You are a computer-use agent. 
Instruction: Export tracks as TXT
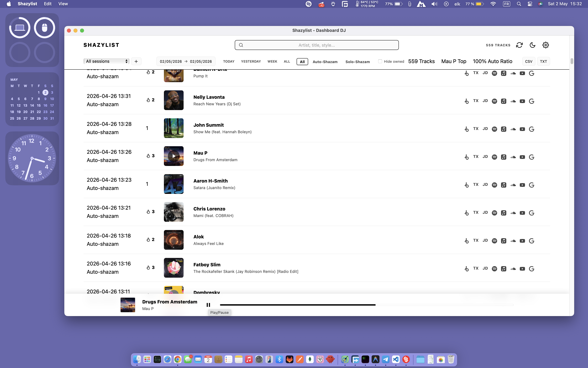point(543,61)
